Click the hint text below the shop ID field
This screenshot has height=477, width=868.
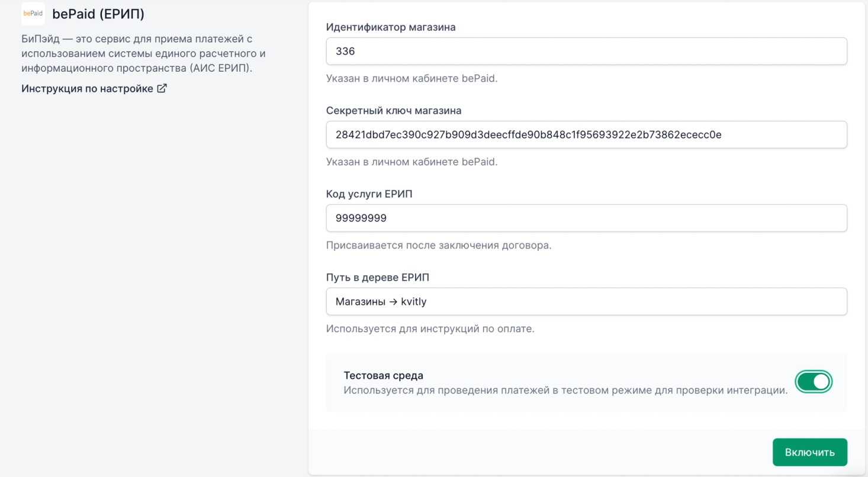(x=412, y=78)
